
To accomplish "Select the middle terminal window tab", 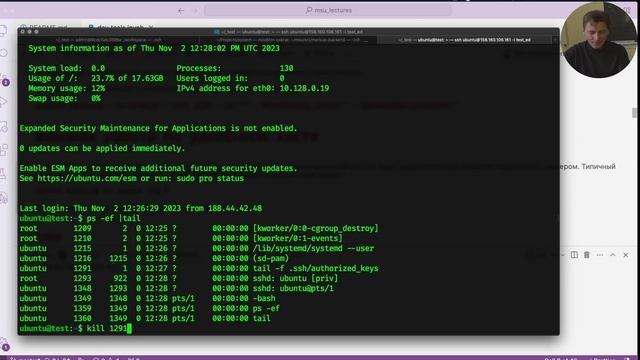I will click(x=288, y=40).
